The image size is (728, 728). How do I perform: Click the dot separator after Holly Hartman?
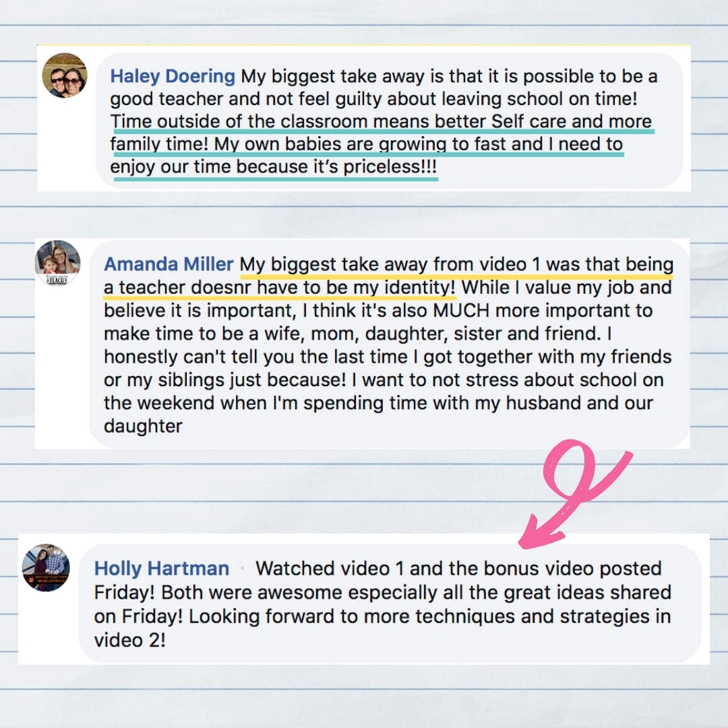click(x=243, y=569)
